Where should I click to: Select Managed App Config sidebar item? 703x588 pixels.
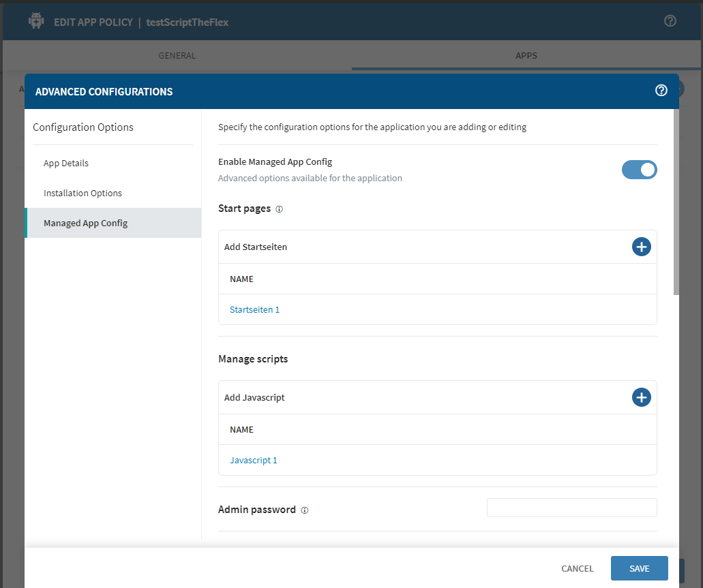click(85, 223)
